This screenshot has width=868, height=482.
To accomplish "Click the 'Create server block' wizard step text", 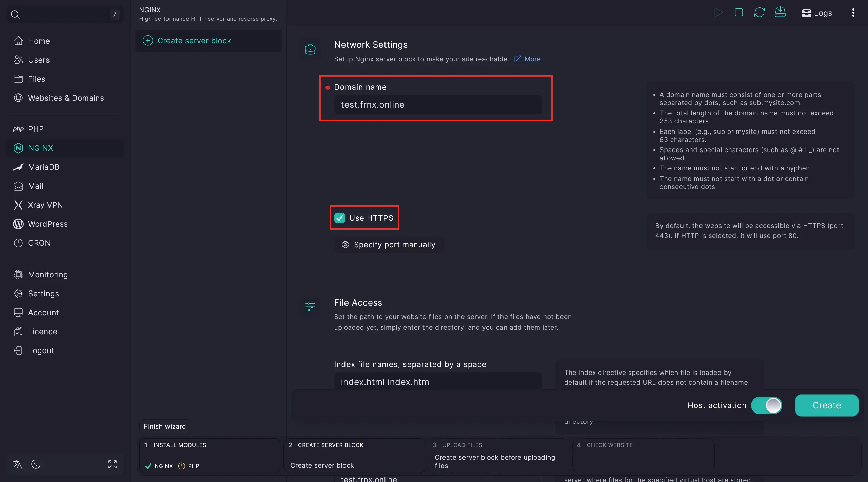I will coord(322,465).
